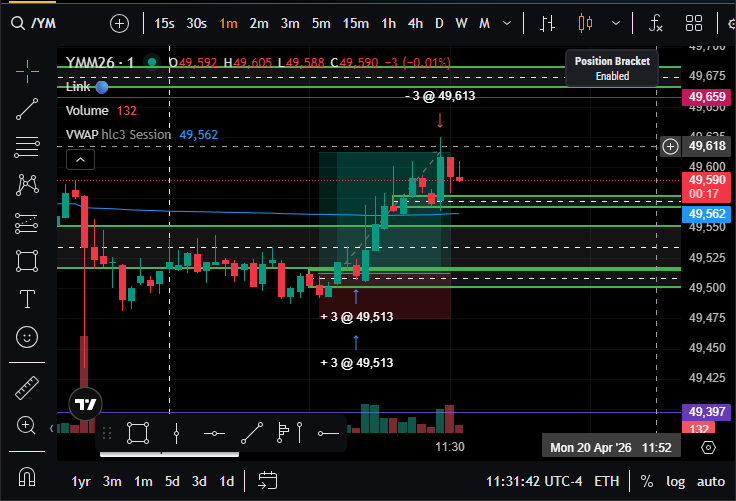Add a symbol to compare with plus icon
This screenshot has width=736, height=501.
tap(119, 23)
